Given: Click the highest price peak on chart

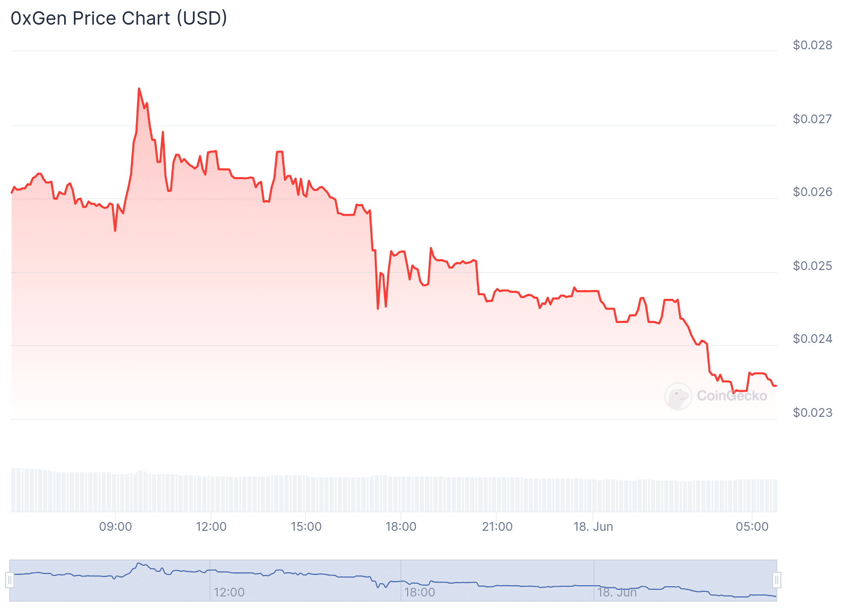Looking at the screenshot, I should (x=139, y=89).
